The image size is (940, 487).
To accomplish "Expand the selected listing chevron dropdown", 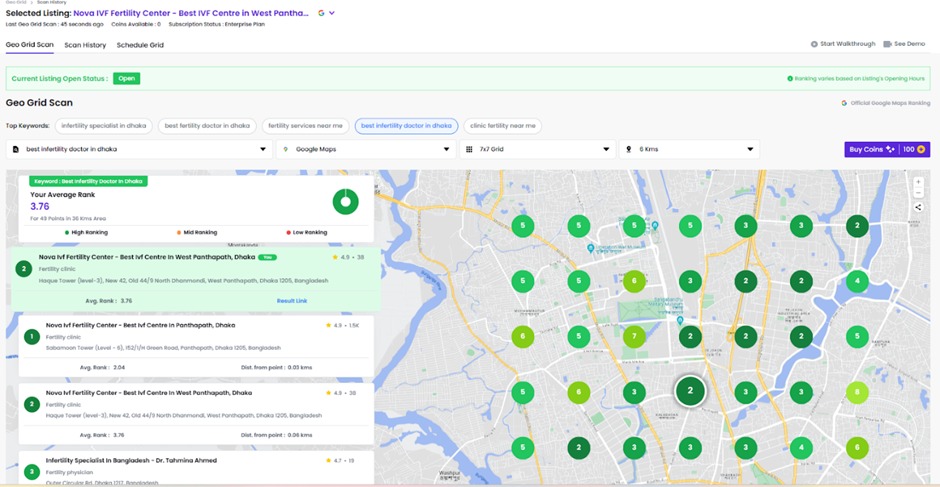I will [332, 13].
